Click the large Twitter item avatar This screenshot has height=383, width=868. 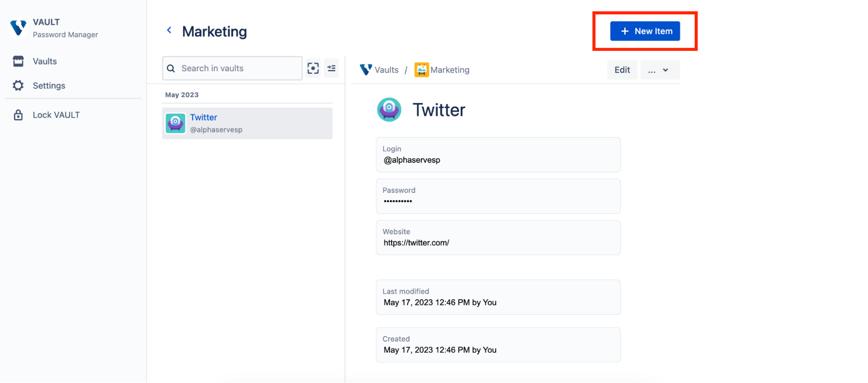pyautogui.click(x=389, y=109)
